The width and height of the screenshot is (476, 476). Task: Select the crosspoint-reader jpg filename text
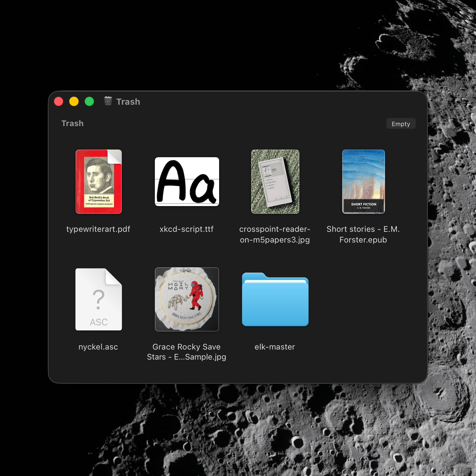(x=275, y=234)
